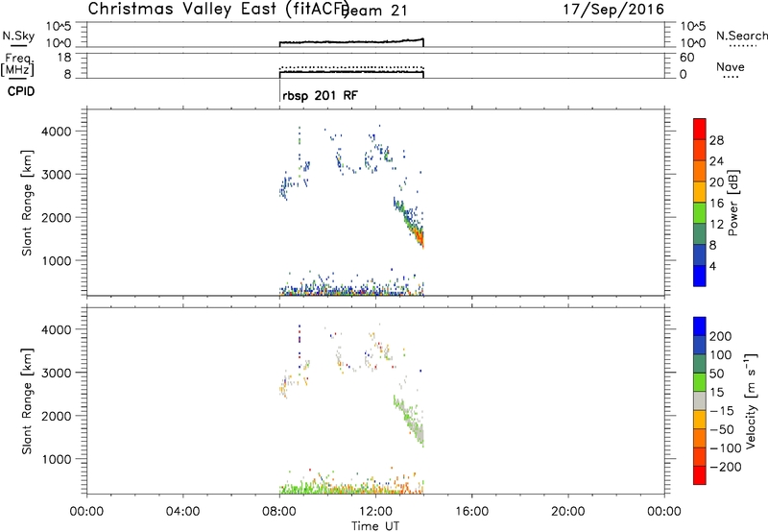
Task: Click the '28' label on Power colorbar
Action: [716, 140]
